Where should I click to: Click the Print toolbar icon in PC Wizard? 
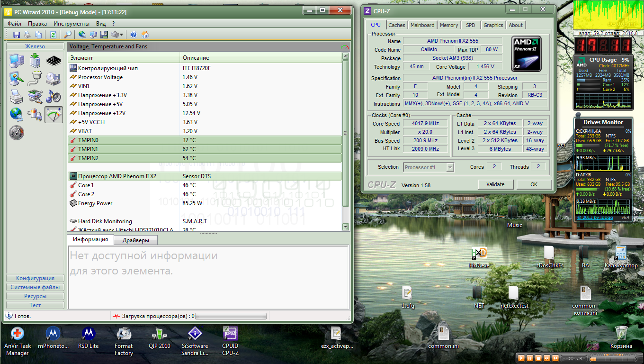(27, 35)
